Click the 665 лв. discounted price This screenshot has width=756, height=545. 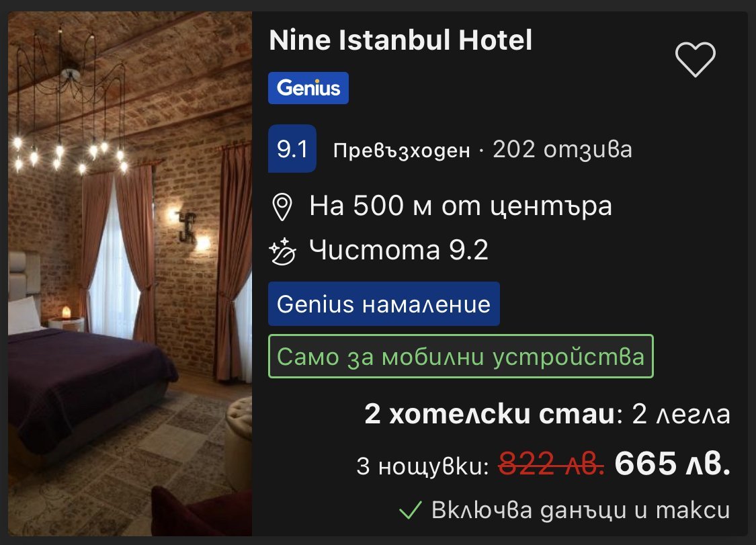pyautogui.click(x=673, y=464)
